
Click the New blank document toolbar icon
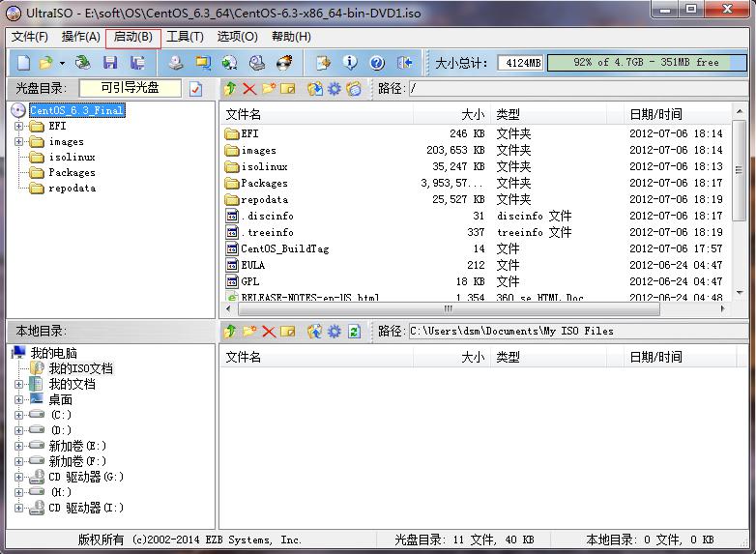tap(23, 63)
